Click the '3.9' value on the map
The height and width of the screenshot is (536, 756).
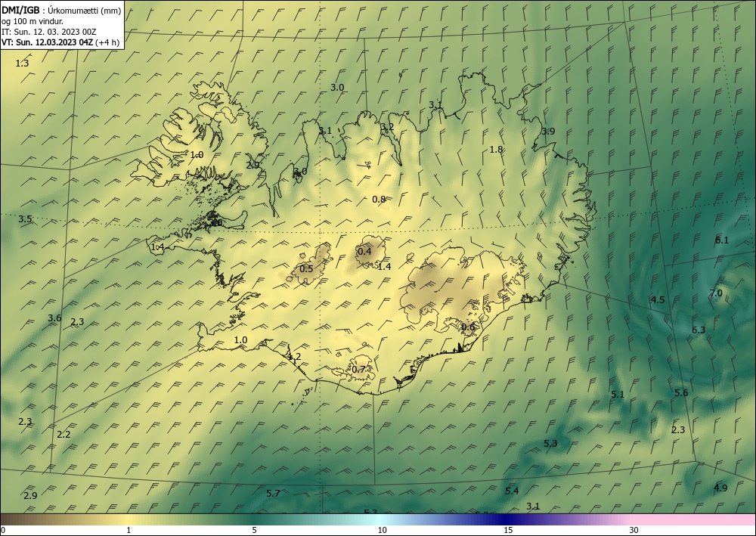click(549, 131)
